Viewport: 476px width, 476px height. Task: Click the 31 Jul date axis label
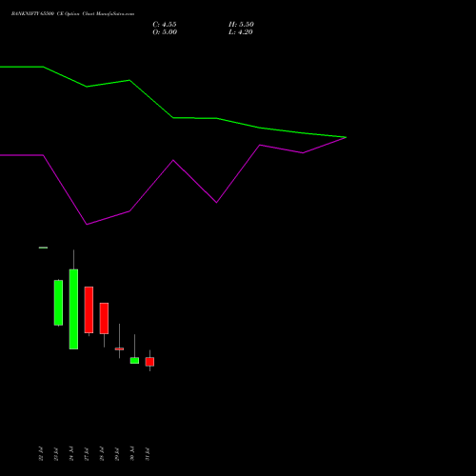click(x=148, y=454)
